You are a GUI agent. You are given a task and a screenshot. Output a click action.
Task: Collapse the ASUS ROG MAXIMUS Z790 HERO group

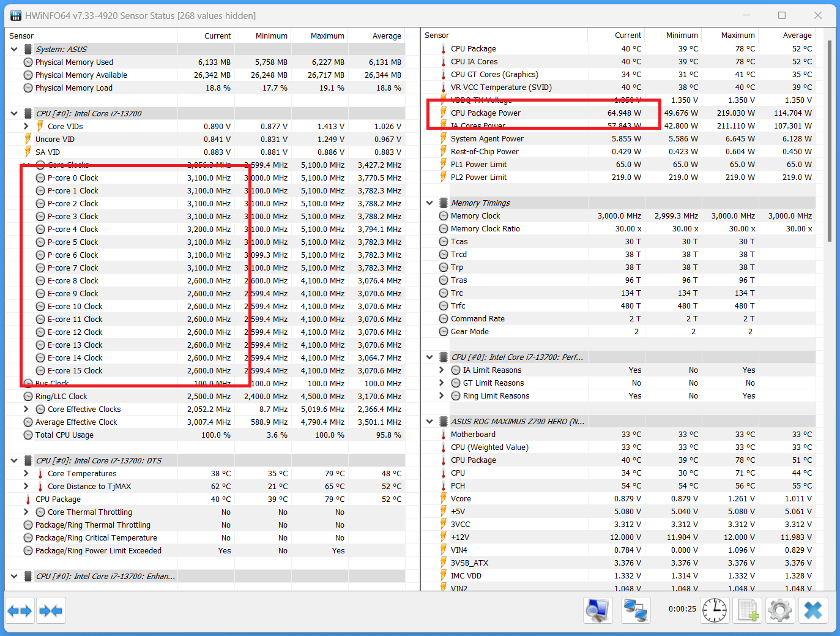point(429,421)
